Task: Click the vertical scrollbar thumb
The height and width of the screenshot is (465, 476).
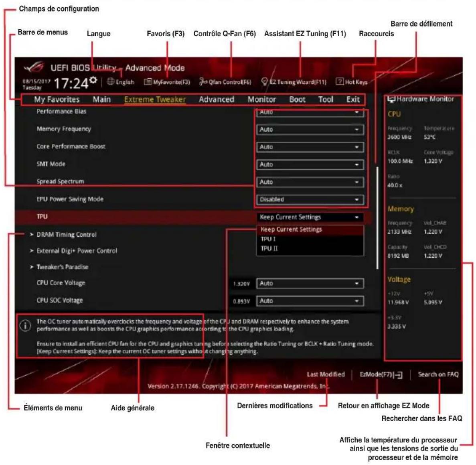Action: (x=377, y=218)
